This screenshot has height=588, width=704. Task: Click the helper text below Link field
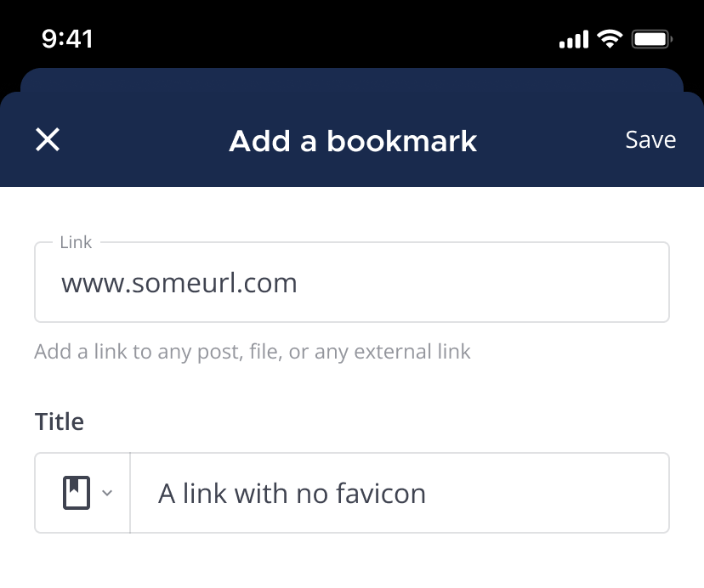tap(253, 352)
